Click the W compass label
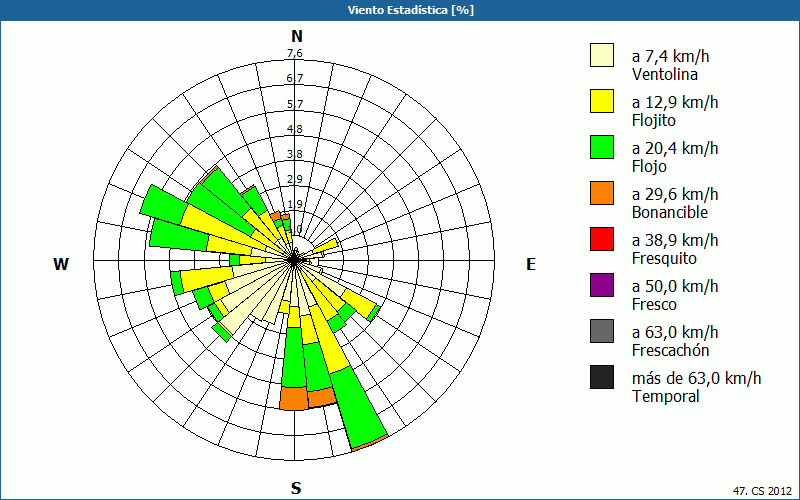 pos(61,264)
